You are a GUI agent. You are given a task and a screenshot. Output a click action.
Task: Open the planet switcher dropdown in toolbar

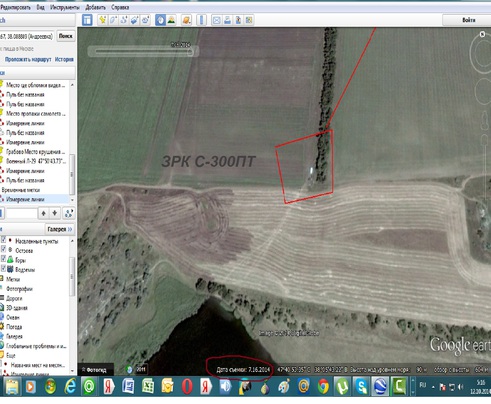pyautogui.click(x=186, y=20)
